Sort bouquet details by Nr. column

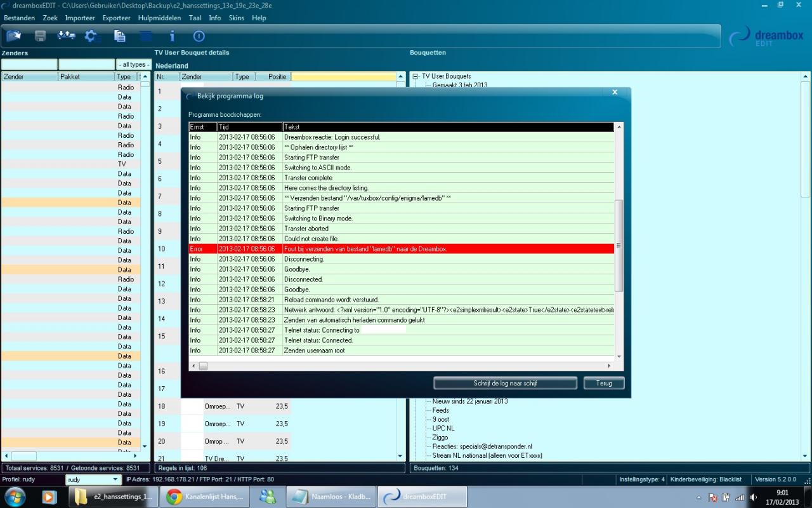point(167,76)
